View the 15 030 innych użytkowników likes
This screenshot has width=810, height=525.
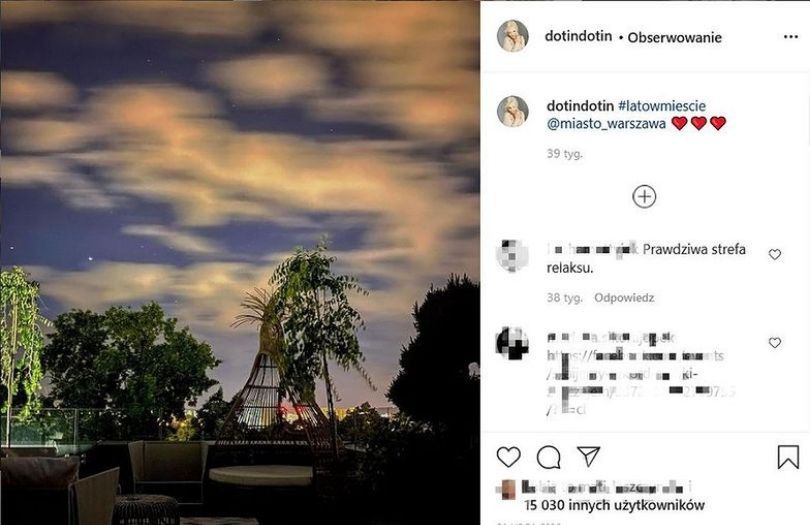click(x=614, y=505)
